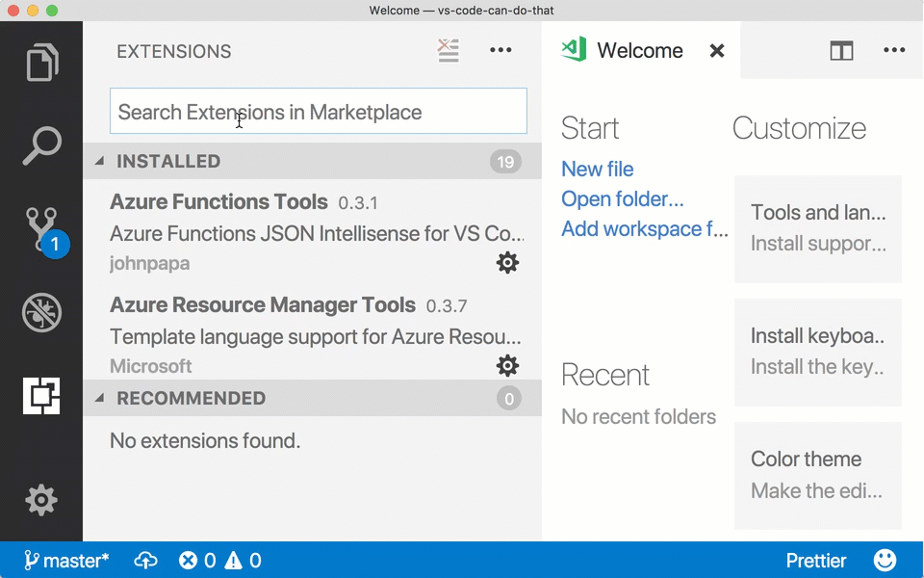
Task: Open Extensions panel more actions menu
Action: (x=500, y=51)
